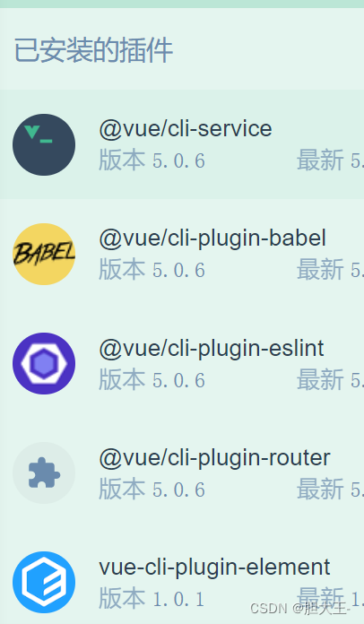Open vue-cli-plugin-element plugin name

tap(214, 568)
